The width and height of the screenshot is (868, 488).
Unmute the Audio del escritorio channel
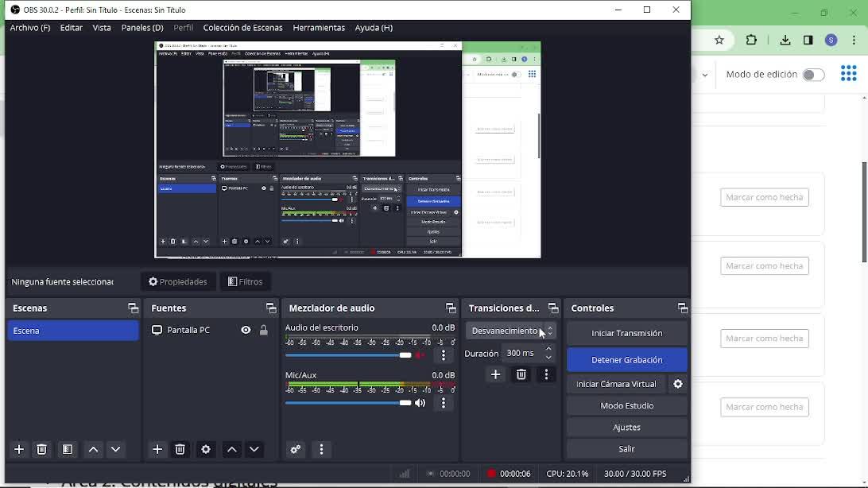tap(420, 356)
